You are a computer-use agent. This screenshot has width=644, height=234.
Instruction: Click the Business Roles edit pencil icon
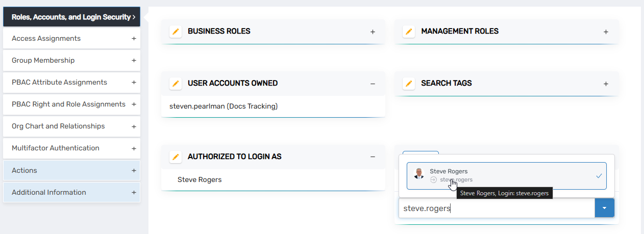(x=176, y=32)
